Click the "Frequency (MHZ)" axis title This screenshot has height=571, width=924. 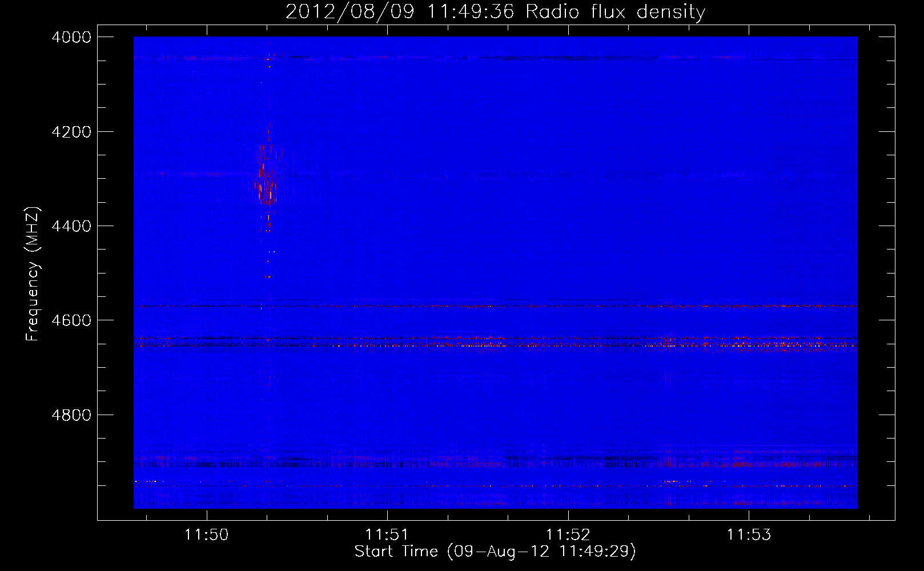pyautogui.click(x=33, y=274)
